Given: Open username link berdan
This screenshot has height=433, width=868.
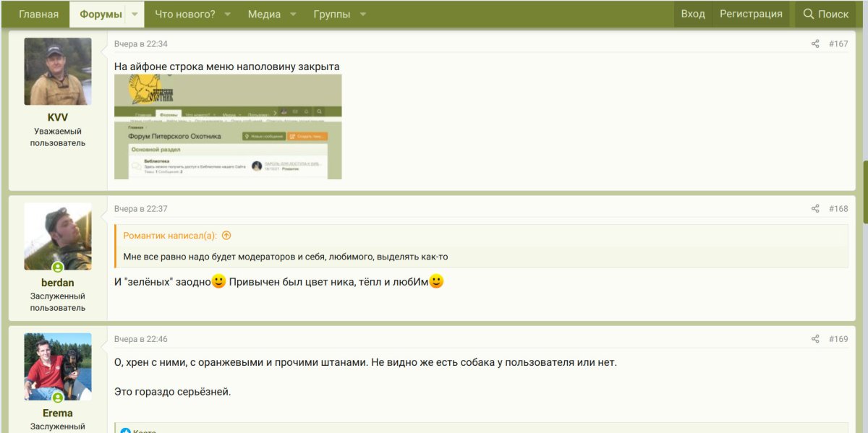Looking at the screenshot, I should coord(58,283).
